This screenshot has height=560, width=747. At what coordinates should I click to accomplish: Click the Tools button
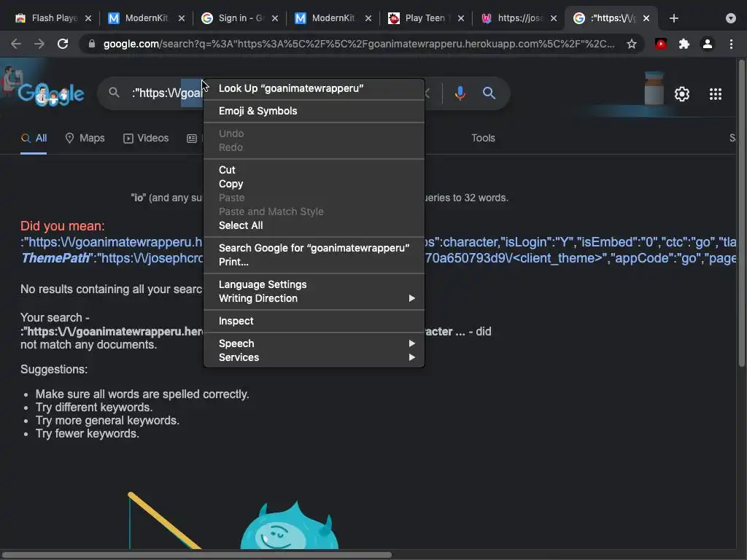(483, 138)
